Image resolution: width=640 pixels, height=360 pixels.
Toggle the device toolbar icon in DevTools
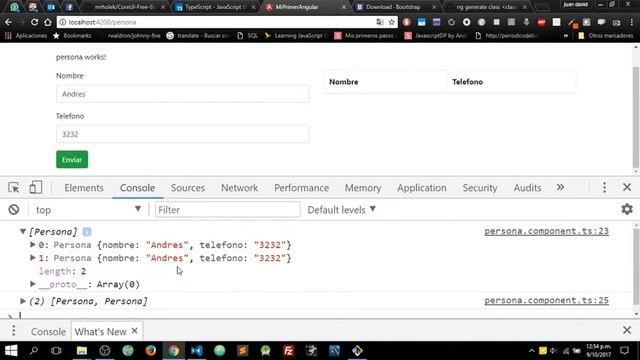click(36, 187)
